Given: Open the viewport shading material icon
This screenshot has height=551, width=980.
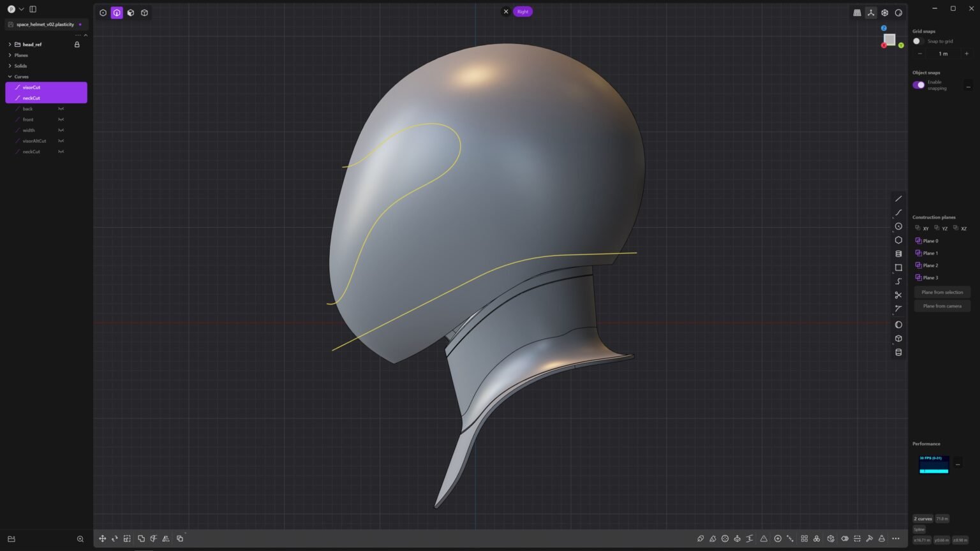Looking at the screenshot, I should [x=899, y=13].
